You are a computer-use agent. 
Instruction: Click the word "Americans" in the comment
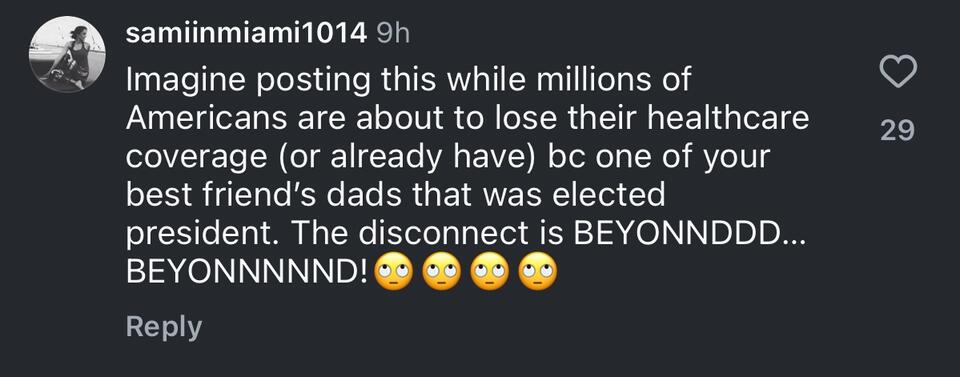(x=206, y=119)
